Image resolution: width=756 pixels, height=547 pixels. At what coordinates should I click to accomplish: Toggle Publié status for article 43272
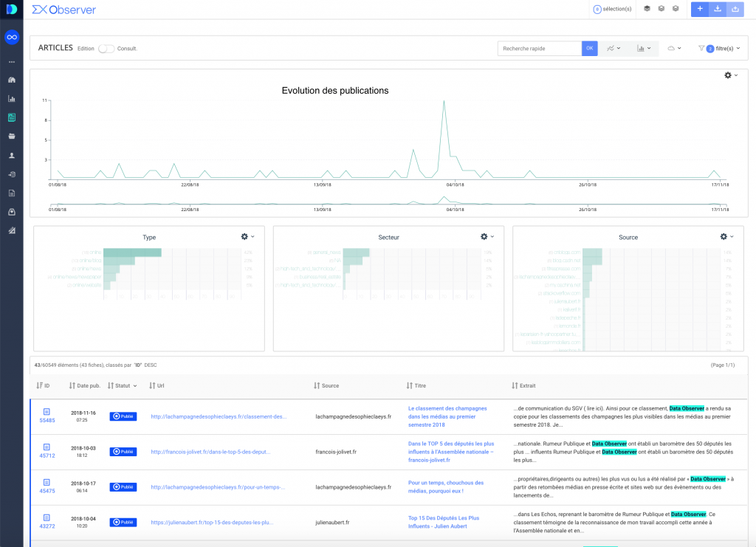123,522
